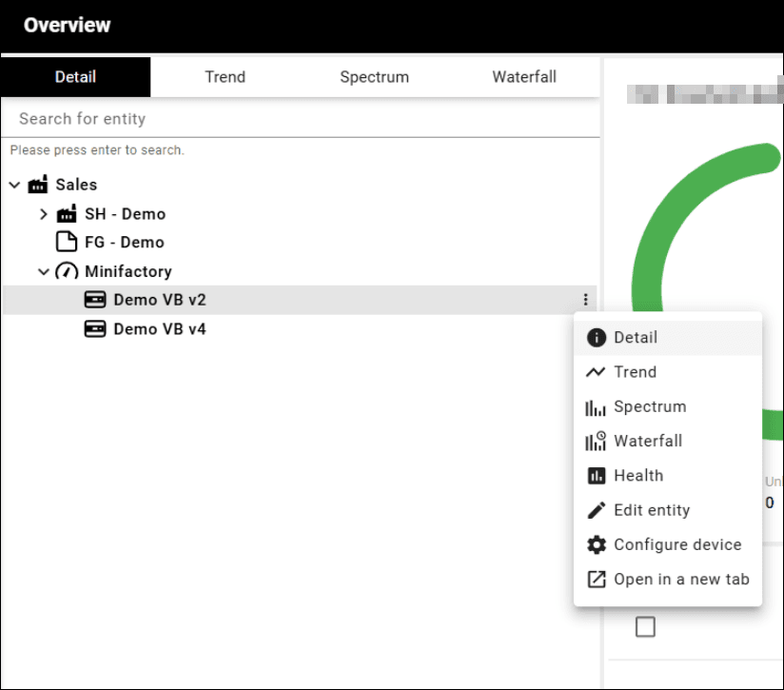
Task: Collapse the Minifactory node
Action: (44, 271)
